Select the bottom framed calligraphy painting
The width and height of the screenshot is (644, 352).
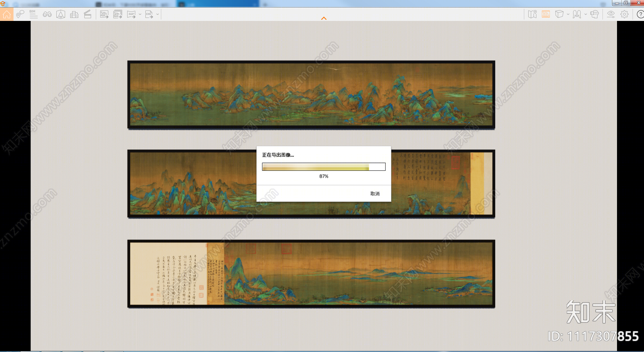311,274
